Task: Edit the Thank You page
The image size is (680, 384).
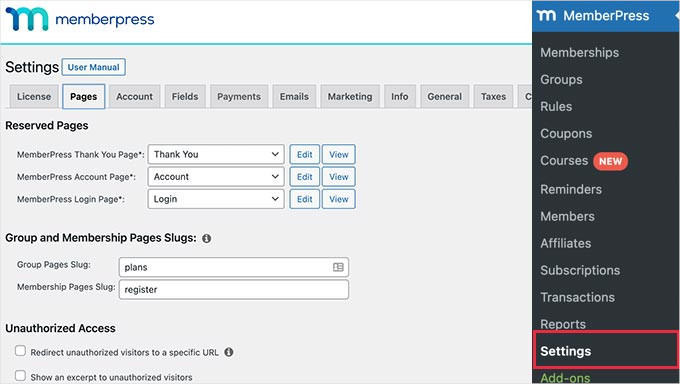Action: point(304,154)
